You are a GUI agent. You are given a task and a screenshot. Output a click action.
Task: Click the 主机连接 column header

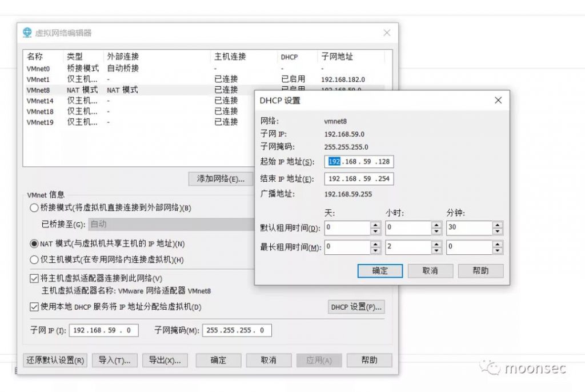click(x=244, y=57)
